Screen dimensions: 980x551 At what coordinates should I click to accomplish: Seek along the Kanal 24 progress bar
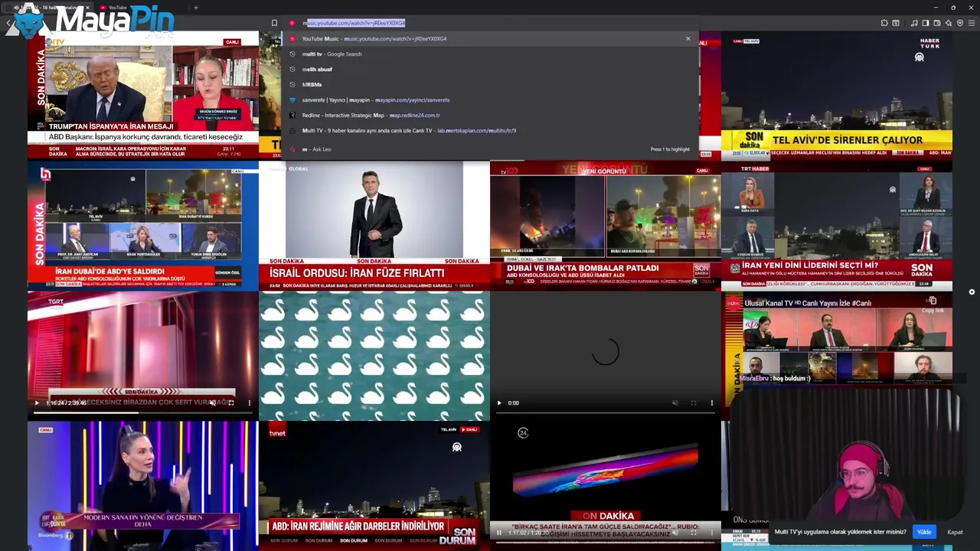[x=605, y=543]
